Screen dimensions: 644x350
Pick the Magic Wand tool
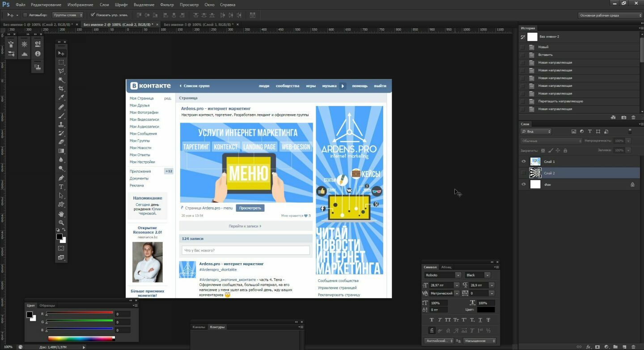pos(61,80)
